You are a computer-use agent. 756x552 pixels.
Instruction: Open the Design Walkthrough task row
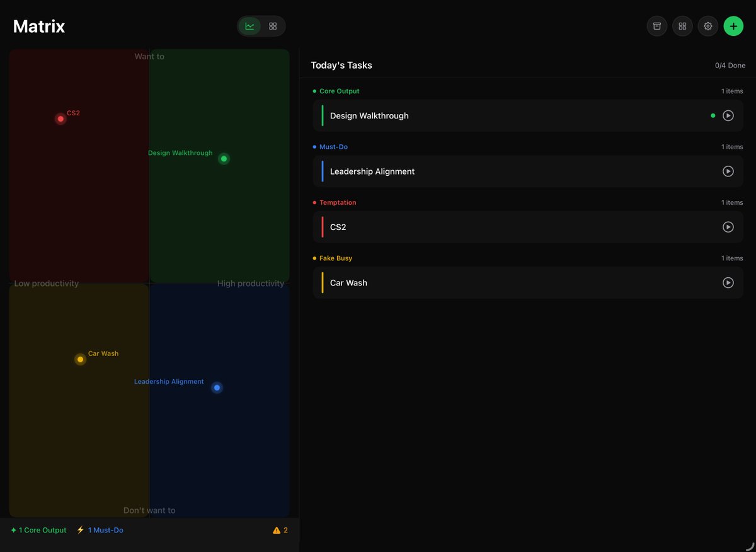point(528,116)
